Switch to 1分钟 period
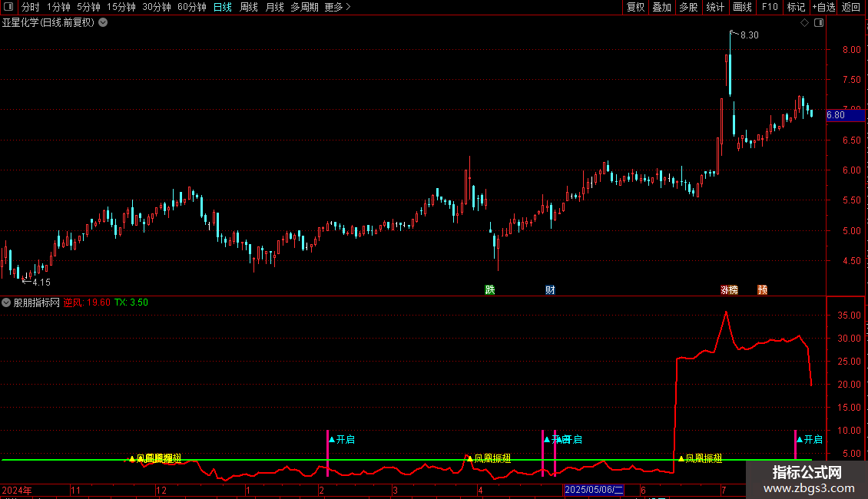The width and height of the screenshot is (868, 499). pos(58,7)
